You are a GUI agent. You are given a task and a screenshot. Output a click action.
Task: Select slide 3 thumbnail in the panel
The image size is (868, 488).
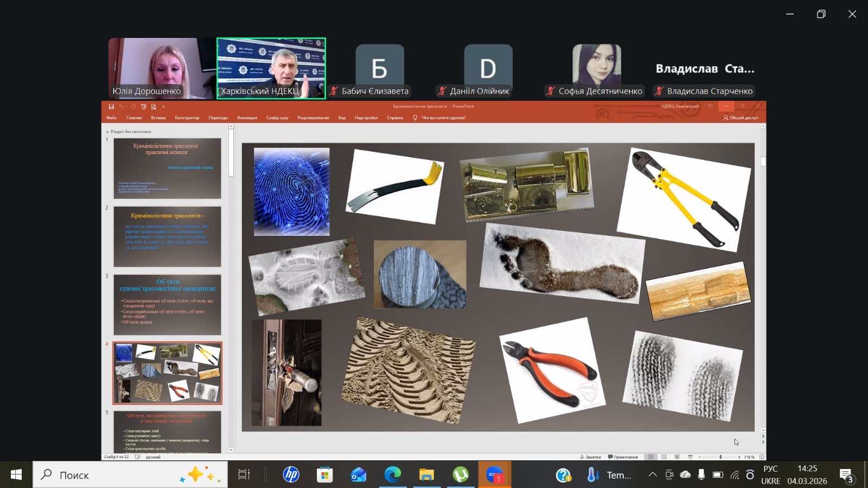167,305
